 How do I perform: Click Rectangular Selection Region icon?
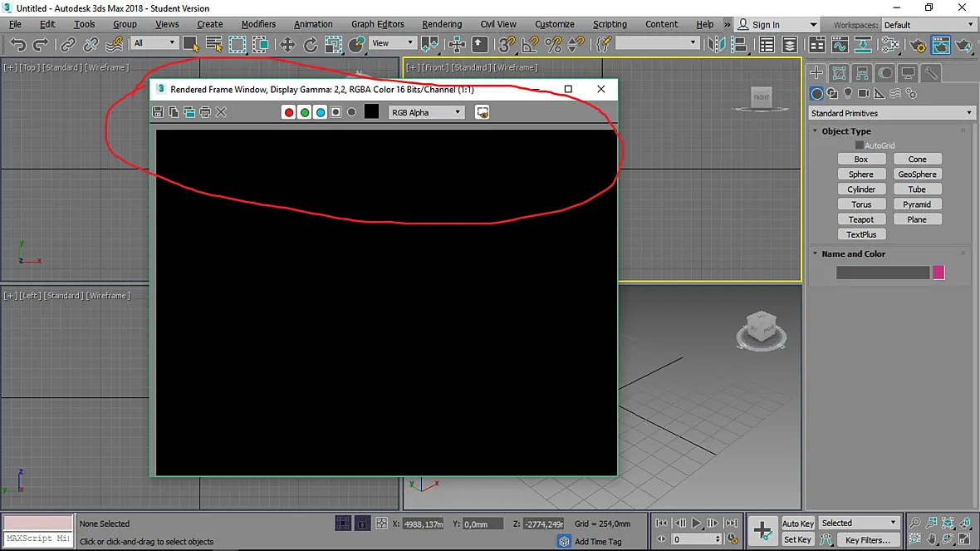tap(238, 44)
